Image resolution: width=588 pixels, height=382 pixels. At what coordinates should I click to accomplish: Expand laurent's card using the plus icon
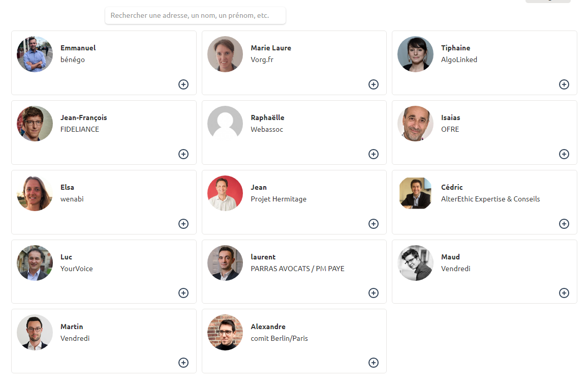click(374, 293)
